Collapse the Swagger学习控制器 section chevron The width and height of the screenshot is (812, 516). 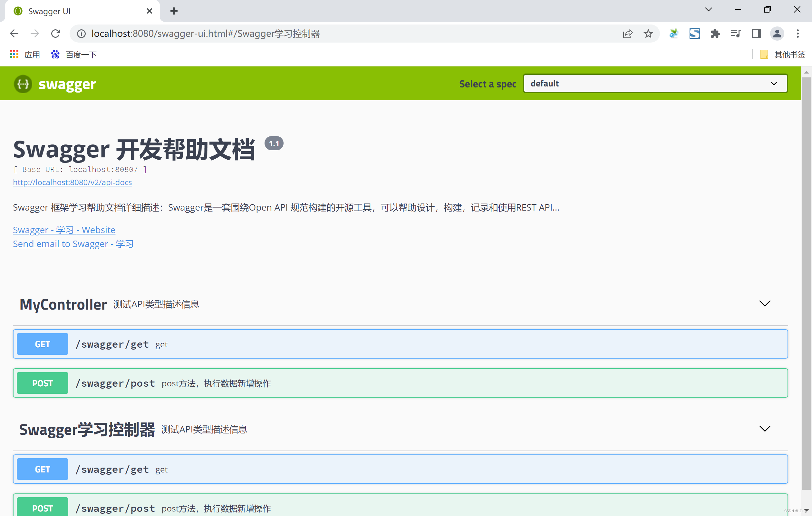tap(764, 429)
